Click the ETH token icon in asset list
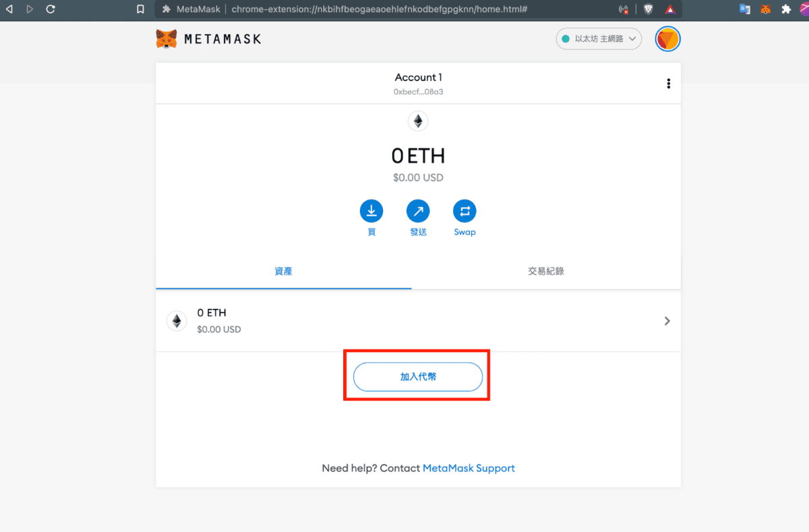Screen dimensions: 809x532 tap(177, 320)
